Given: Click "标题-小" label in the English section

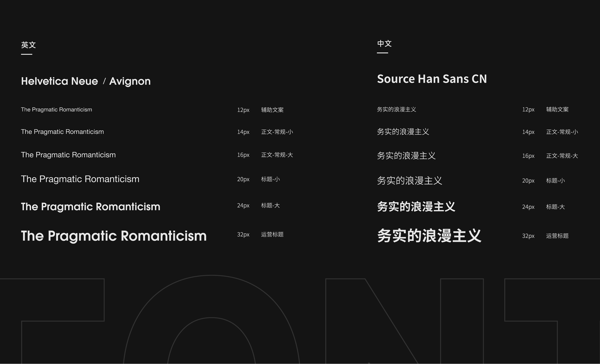Looking at the screenshot, I should tap(270, 179).
